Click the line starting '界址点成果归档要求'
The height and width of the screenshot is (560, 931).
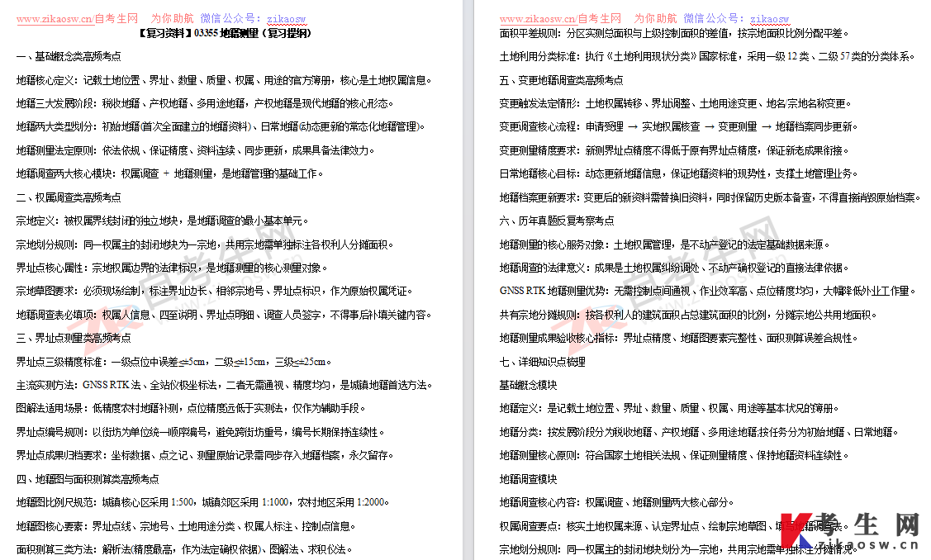click(205, 455)
